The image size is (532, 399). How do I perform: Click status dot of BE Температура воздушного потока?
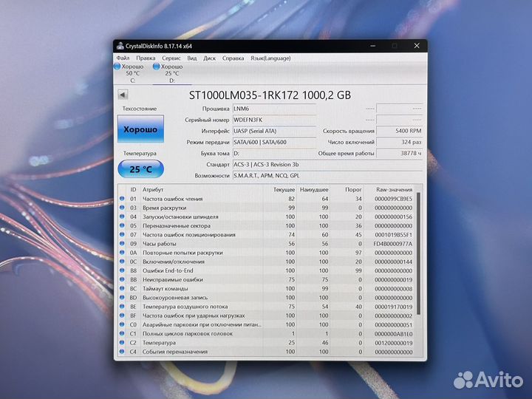click(122, 307)
